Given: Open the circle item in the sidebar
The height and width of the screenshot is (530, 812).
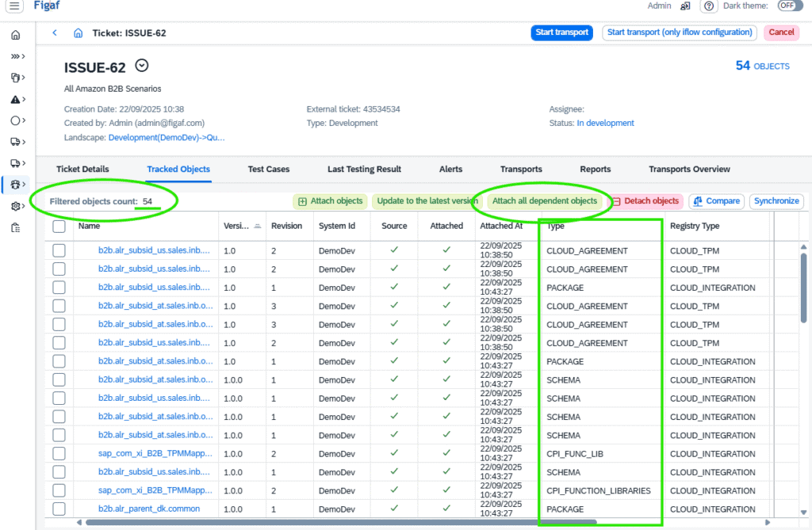Looking at the screenshot, I should point(18,120).
